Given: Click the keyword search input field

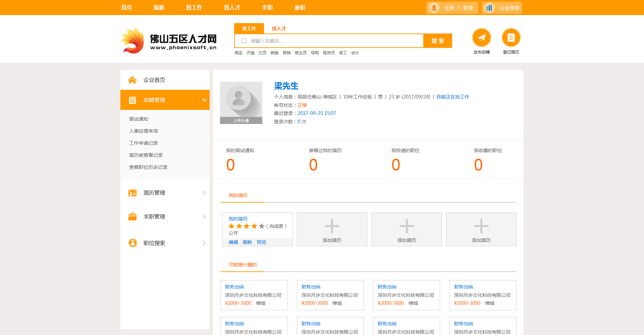Looking at the screenshot, I should click(332, 41).
